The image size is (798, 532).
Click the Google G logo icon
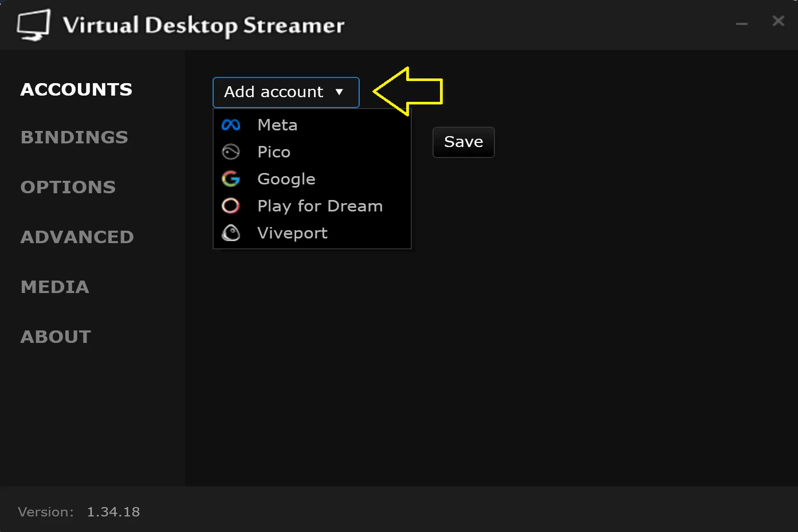click(x=231, y=179)
